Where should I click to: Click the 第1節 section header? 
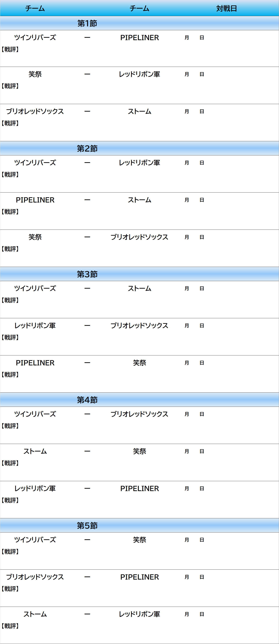(87, 23)
